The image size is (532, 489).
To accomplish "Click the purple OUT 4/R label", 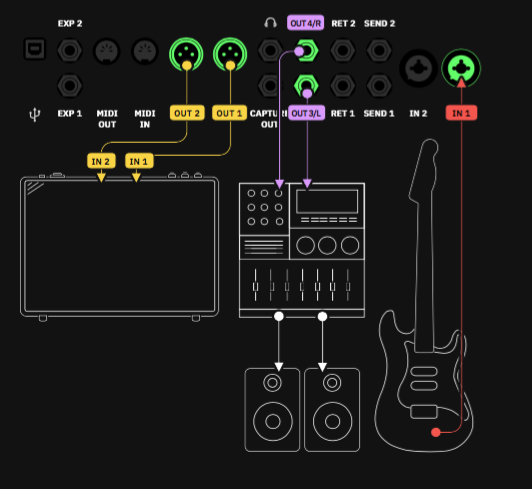I will (x=305, y=23).
